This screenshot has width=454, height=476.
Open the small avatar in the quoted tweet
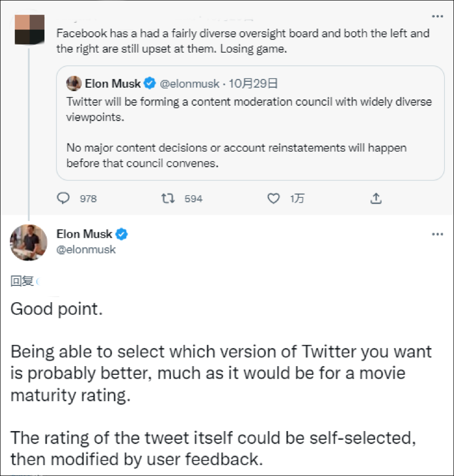tap(74, 83)
